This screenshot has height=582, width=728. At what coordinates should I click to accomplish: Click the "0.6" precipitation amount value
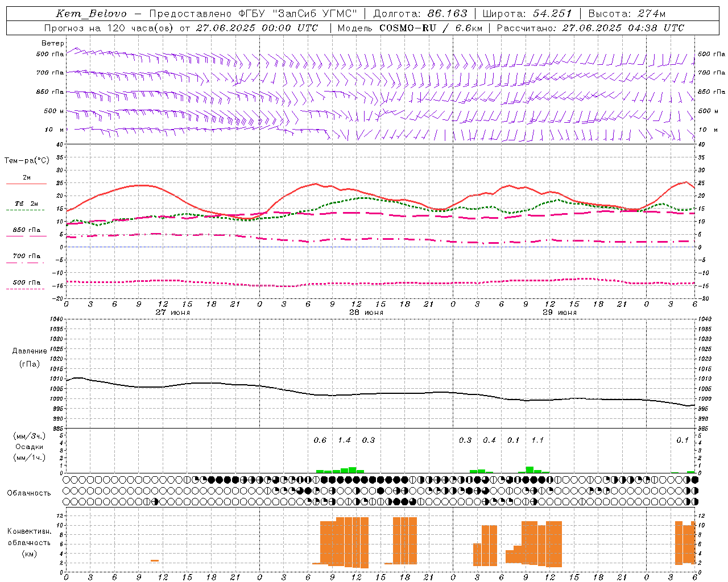320,440
